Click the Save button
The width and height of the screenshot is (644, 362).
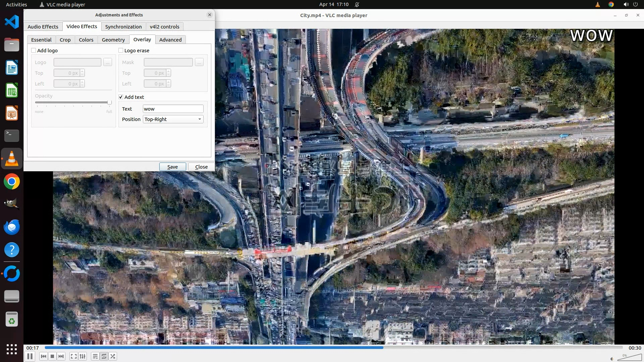[x=172, y=167]
